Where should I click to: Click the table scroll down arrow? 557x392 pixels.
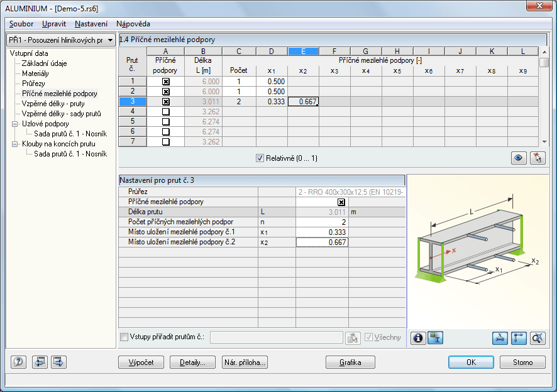point(544,142)
